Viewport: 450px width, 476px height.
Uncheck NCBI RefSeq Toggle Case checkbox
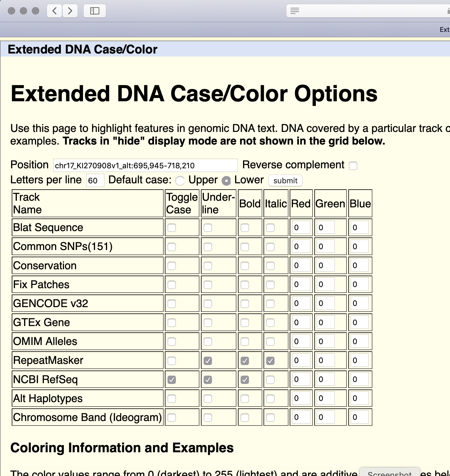[x=172, y=380]
